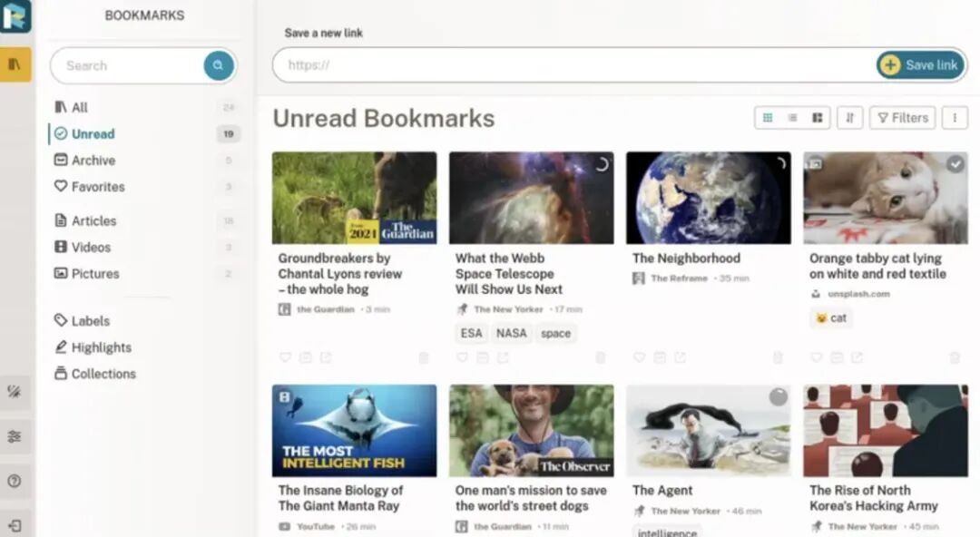Click the intelligence label tag
980x537 pixels.
point(667,532)
